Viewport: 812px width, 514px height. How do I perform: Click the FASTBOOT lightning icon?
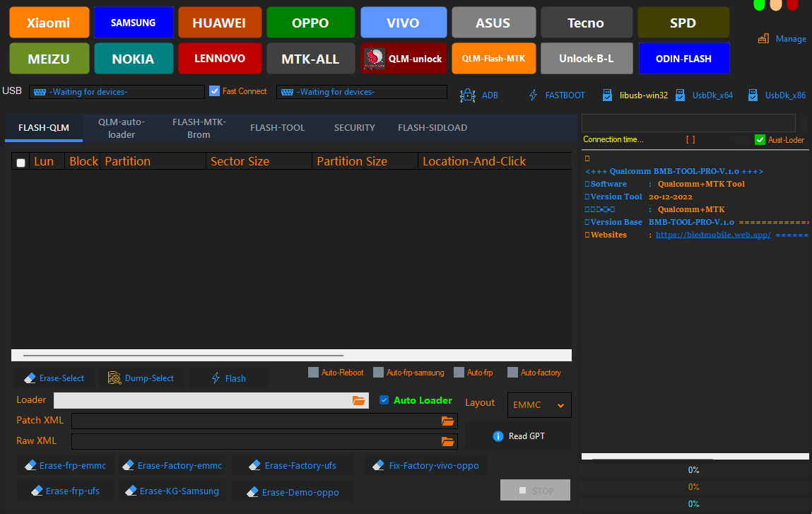(x=532, y=95)
